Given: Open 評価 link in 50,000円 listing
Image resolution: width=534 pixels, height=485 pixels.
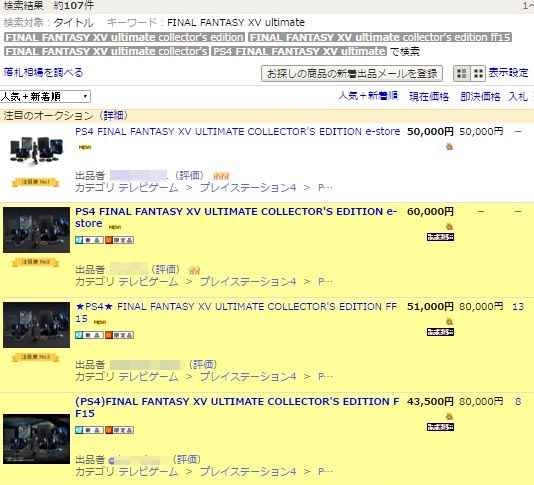Looking at the screenshot, I should 190,176.
